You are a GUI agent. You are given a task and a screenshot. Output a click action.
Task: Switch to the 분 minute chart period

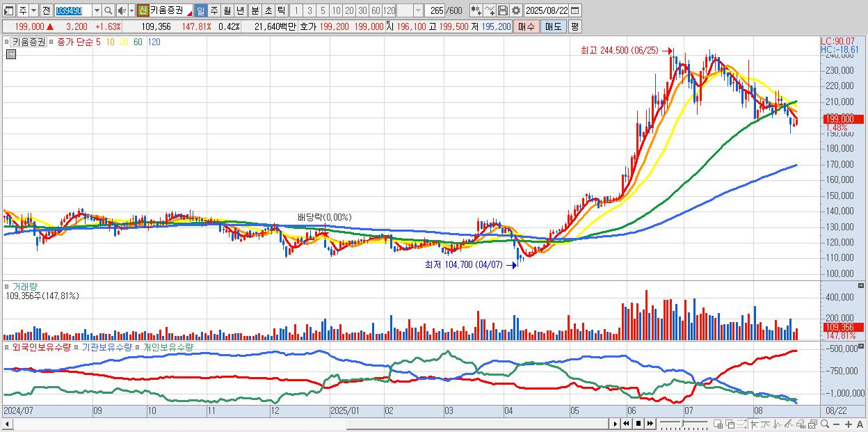(x=255, y=10)
